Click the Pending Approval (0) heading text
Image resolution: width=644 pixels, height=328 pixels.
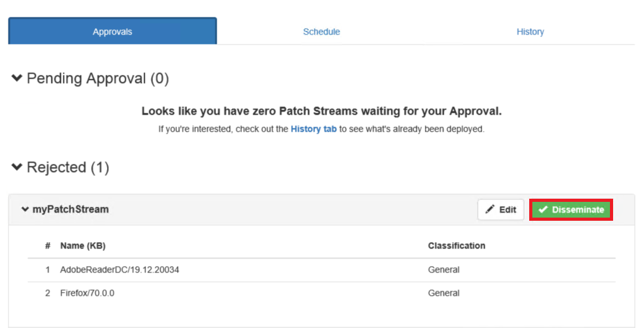point(98,78)
